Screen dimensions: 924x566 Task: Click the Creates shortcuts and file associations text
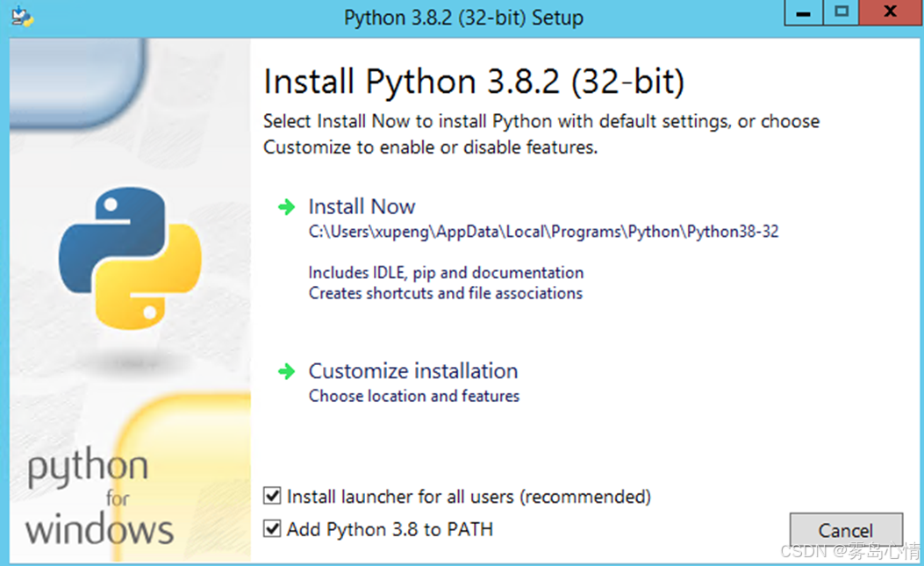coord(445,293)
